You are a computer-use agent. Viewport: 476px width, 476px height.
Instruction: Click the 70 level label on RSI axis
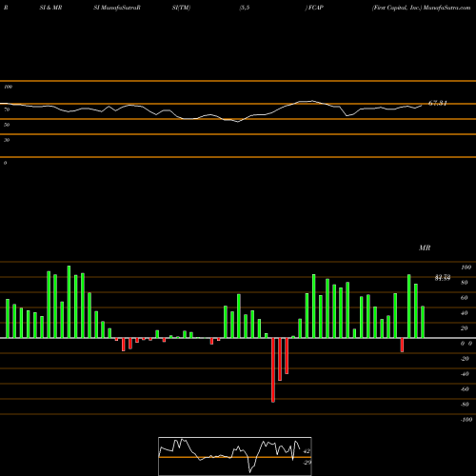[x=7, y=109]
